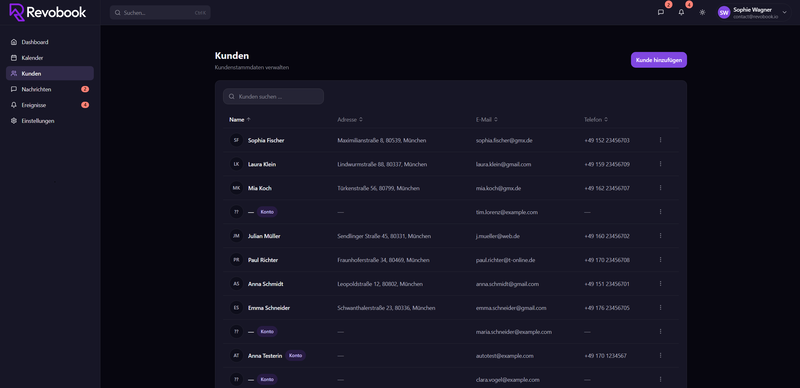This screenshot has height=388, width=800.
Task: Expand the Sophie Wagner account menu chevron
Action: click(784, 12)
